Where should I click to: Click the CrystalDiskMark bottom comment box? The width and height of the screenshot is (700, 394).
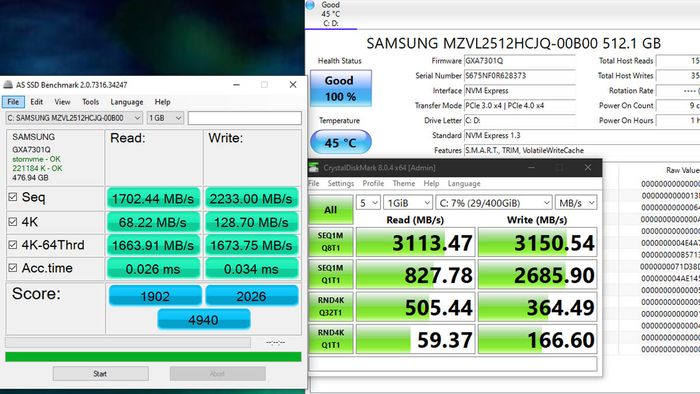tap(453, 363)
